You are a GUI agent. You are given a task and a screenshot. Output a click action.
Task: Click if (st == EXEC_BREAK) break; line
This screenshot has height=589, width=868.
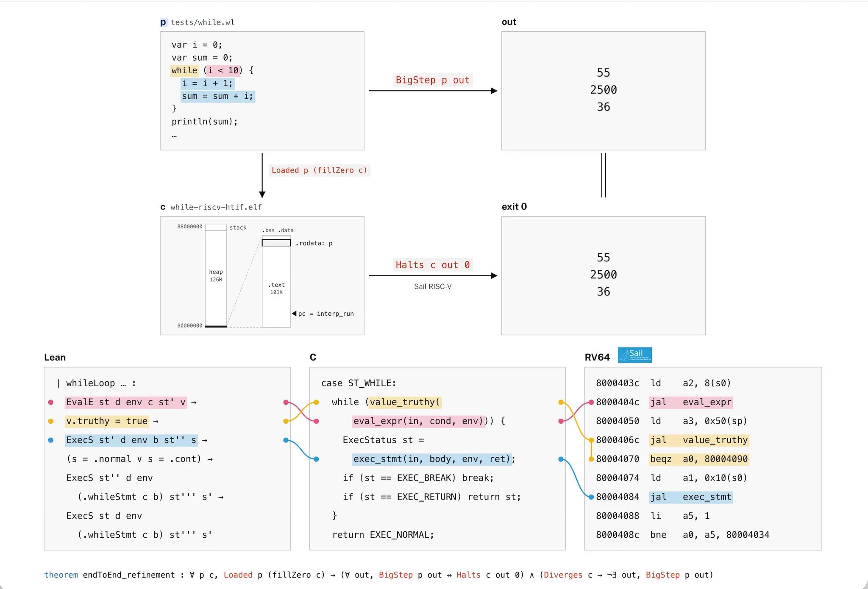[x=418, y=478]
